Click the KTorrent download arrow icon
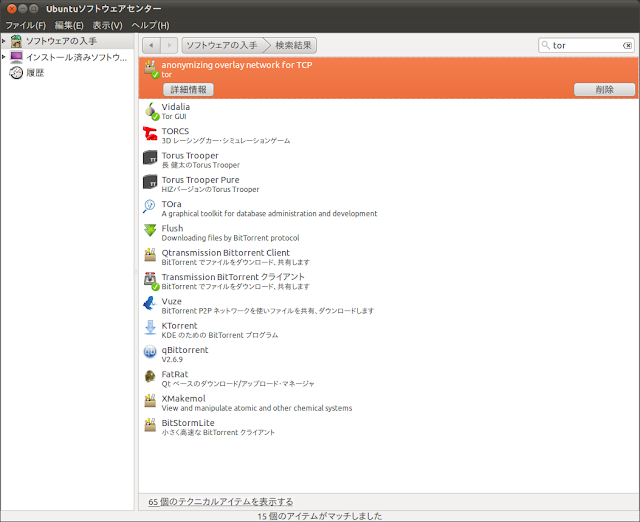Viewport: 640px width, 522px height. [150, 328]
